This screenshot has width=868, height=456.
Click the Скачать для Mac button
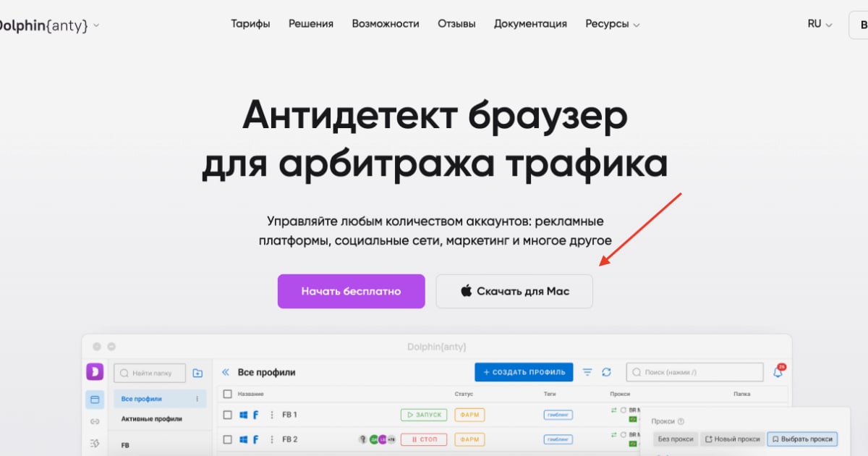(514, 291)
